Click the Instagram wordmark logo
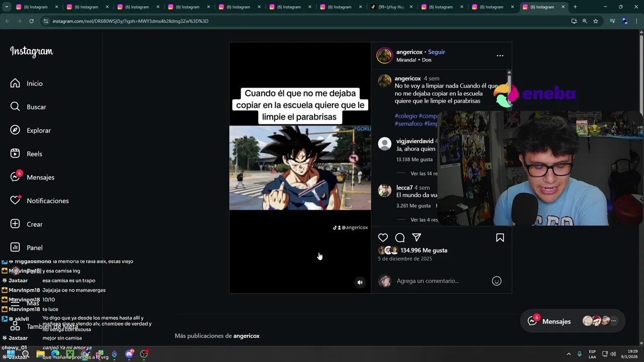 pos(31,52)
